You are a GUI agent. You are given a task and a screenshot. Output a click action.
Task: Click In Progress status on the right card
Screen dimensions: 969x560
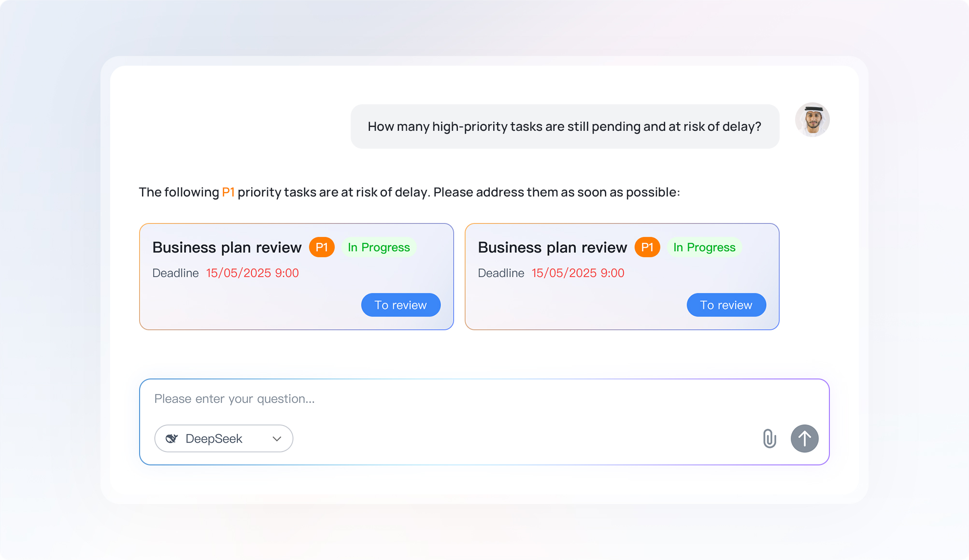coord(704,247)
